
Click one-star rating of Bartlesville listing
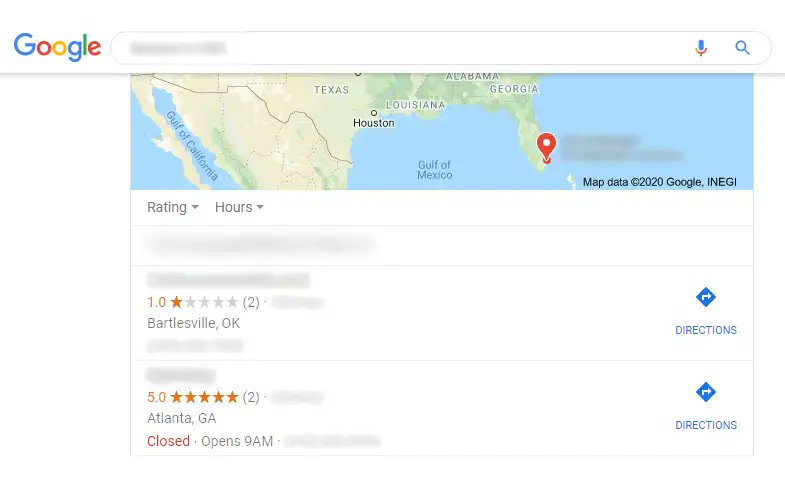(204, 302)
